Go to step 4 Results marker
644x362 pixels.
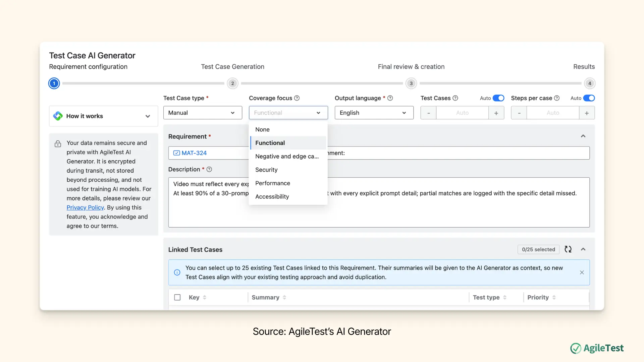pos(590,83)
